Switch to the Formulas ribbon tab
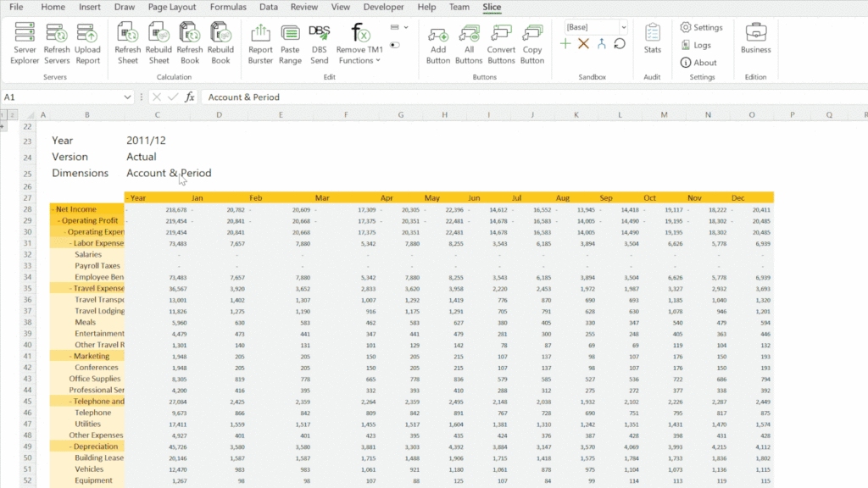The width and height of the screenshot is (868, 488). (x=228, y=7)
